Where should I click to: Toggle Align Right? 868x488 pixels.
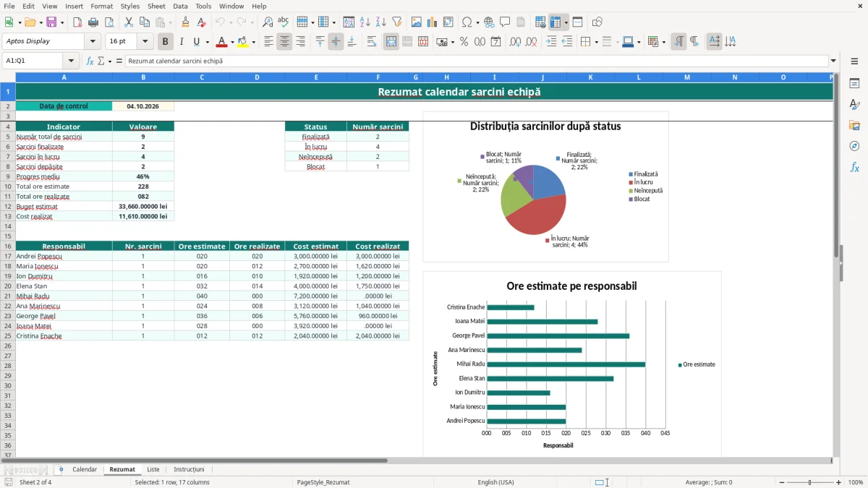(301, 42)
